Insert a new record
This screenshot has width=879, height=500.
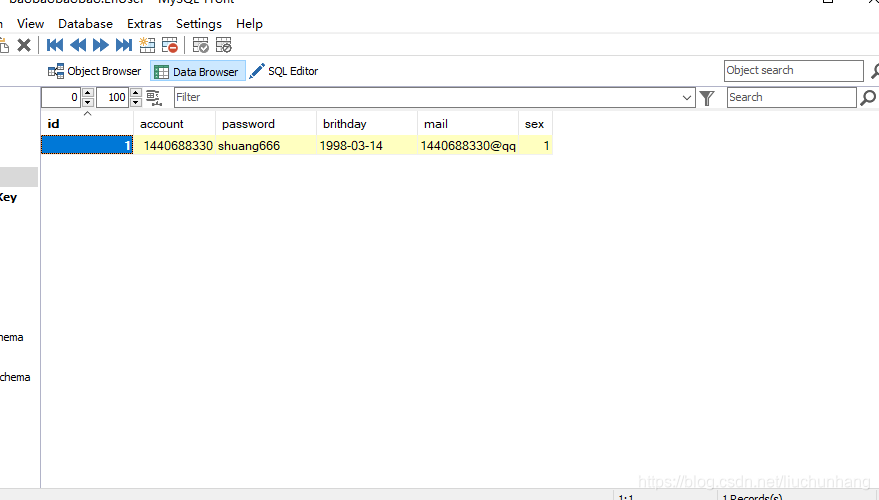[147, 45]
